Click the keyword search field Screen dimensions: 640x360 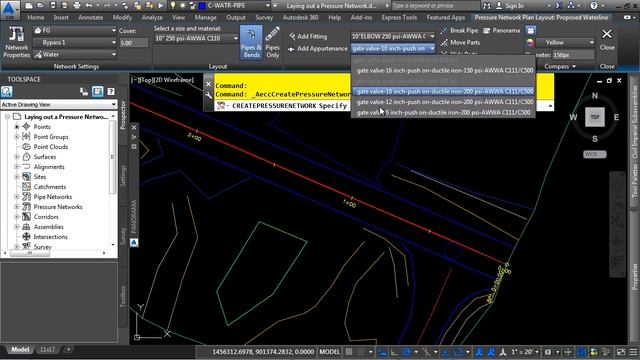435,6
